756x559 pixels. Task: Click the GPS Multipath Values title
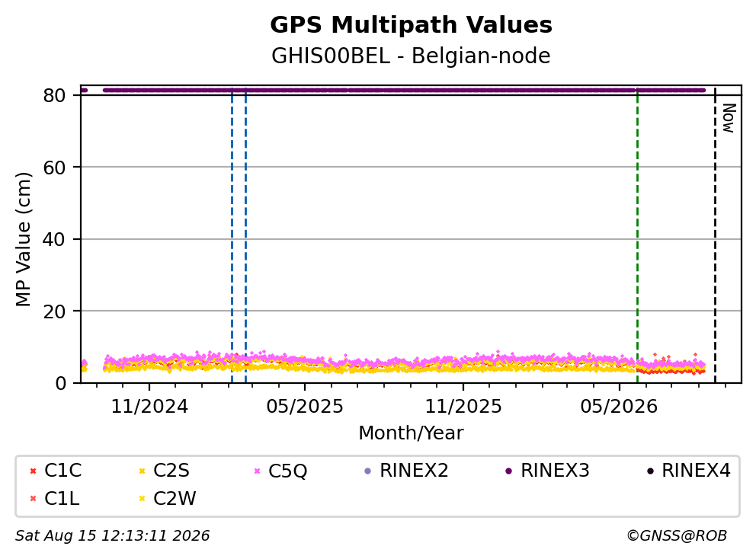click(x=411, y=25)
